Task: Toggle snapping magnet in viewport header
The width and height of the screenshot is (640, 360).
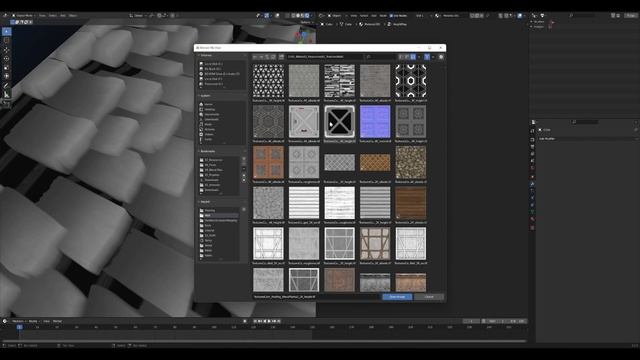Action: [160, 16]
